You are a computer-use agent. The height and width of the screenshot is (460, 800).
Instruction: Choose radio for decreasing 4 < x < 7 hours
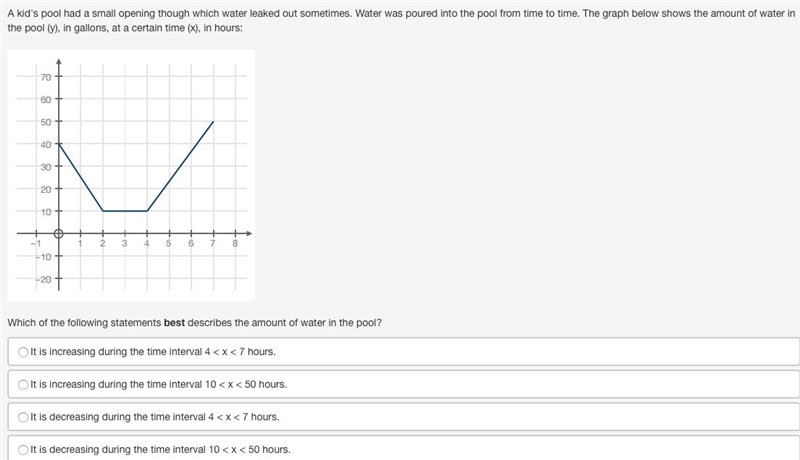(x=23, y=417)
